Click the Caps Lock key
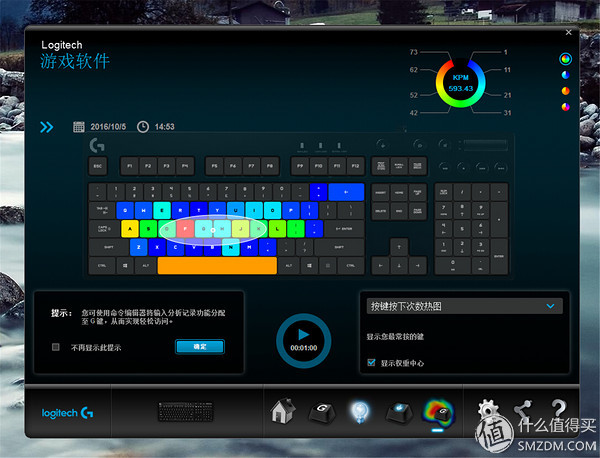Image resolution: width=600 pixels, height=458 pixels. point(104,229)
